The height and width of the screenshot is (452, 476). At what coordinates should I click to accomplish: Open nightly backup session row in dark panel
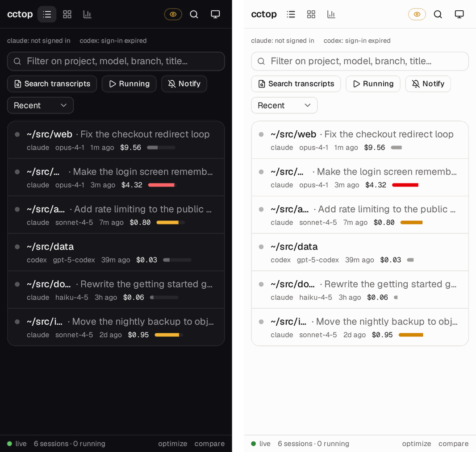[x=116, y=328]
